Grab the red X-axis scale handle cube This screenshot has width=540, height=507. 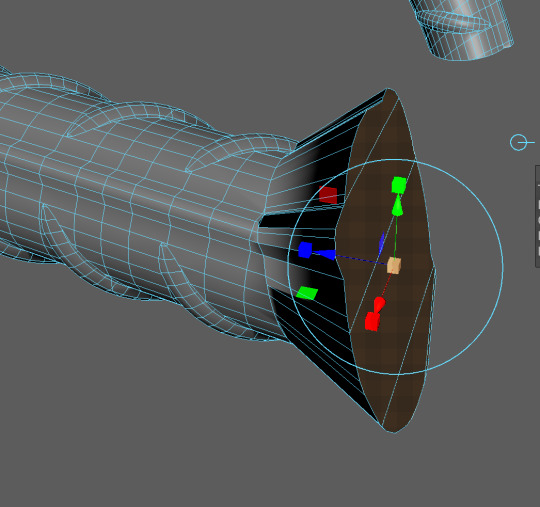click(x=372, y=321)
